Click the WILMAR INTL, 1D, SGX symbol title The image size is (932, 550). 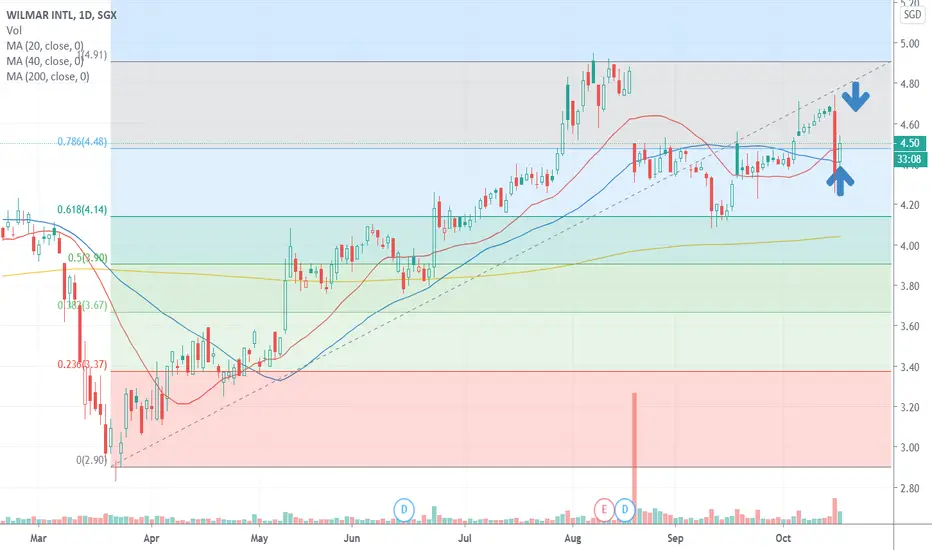click(61, 15)
